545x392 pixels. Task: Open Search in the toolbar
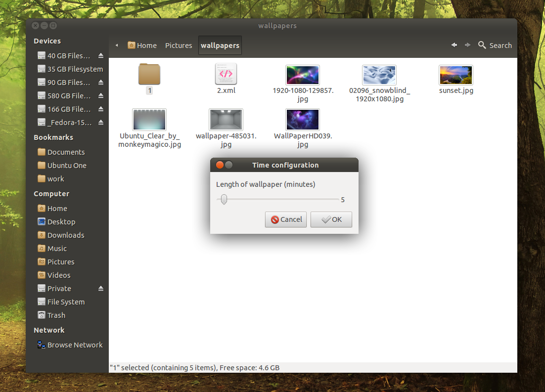(495, 45)
